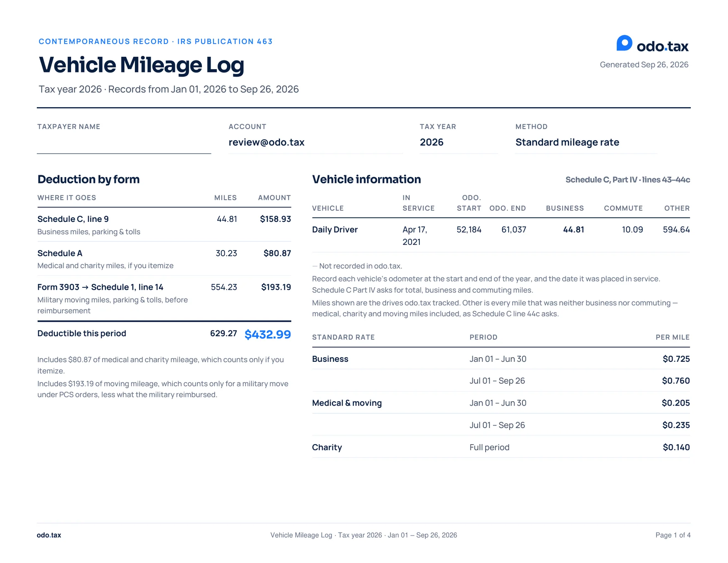Select the "Schedule C, line 9" row label
Screen dimensions: 728x563
click(x=73, y=219)
